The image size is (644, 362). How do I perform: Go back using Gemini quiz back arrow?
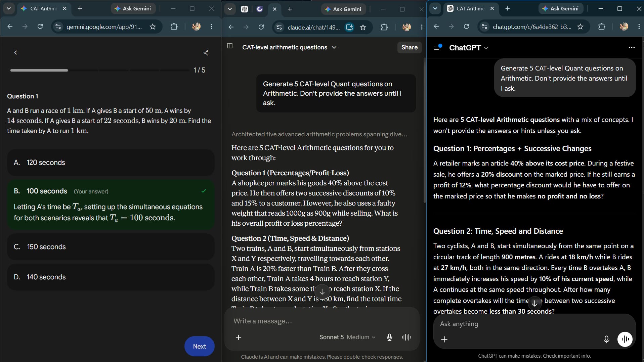coord(15,53)
